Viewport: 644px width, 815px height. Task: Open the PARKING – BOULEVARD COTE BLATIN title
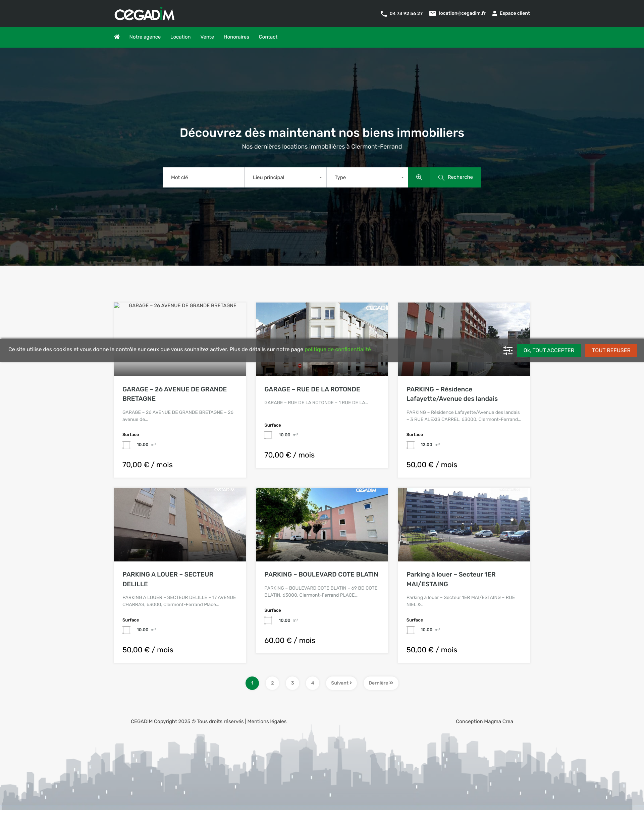click(321, 575)
